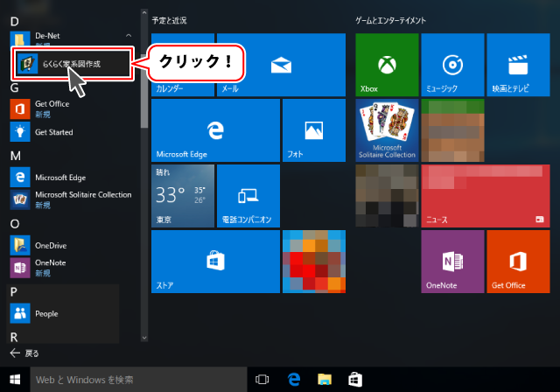Select the ゲームとエンターテイメント group heading

(x=391, y=20)
